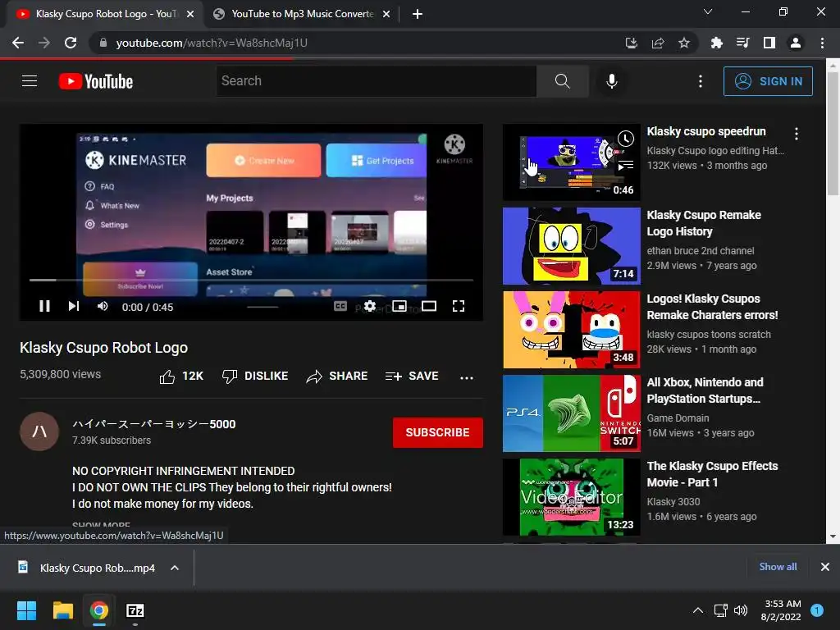Share this page icon in address bar

point(657,43)
